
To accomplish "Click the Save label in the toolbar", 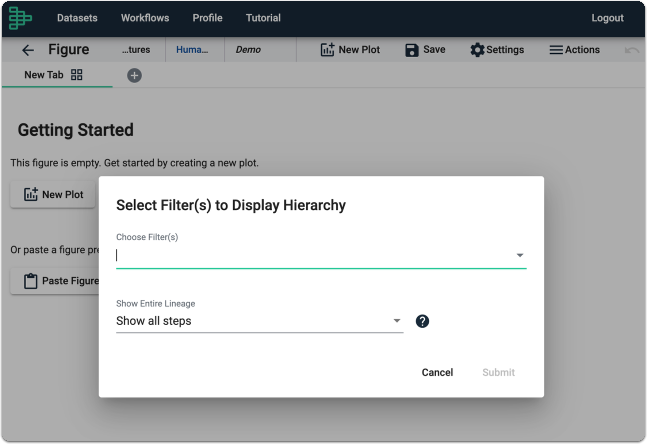I will (x=434, y=50).
